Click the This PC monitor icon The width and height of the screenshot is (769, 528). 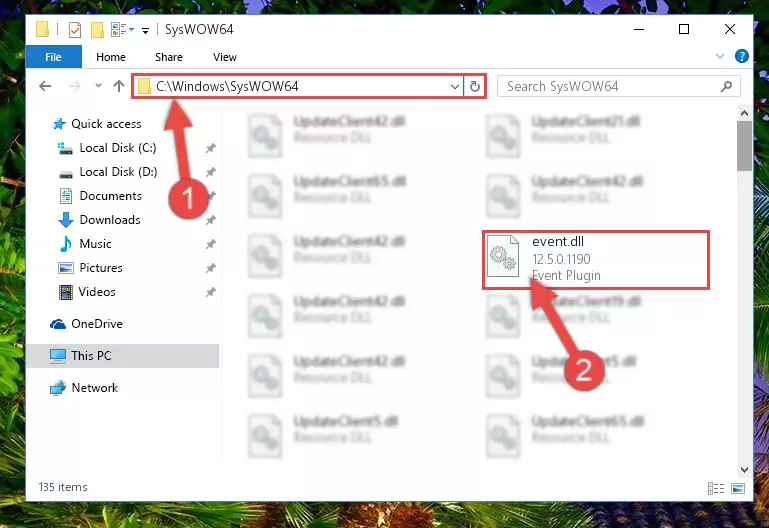tap(57, 356)
